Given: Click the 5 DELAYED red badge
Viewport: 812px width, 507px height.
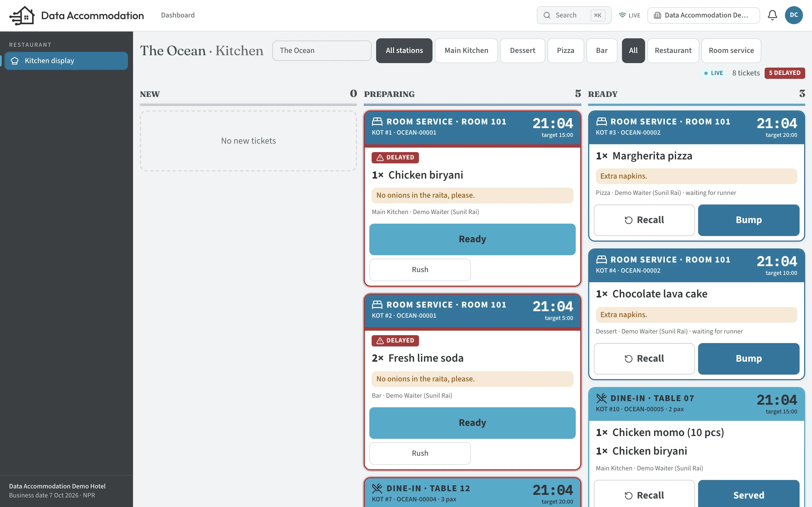Looking at the screenshot, I should click(x=784, y=73).
